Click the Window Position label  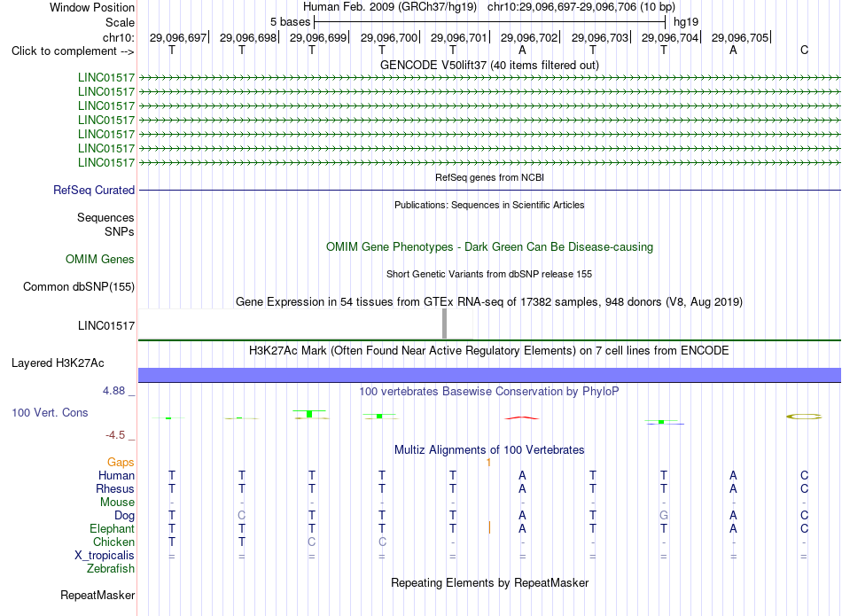(92, 7)
